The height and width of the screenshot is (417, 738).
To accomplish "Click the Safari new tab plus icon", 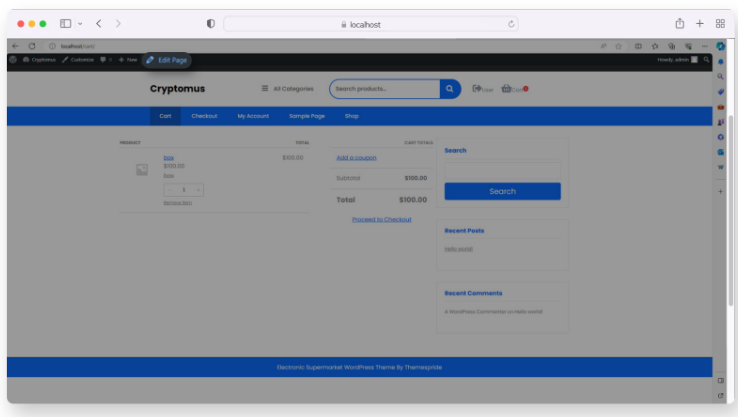I will [700, 23].
